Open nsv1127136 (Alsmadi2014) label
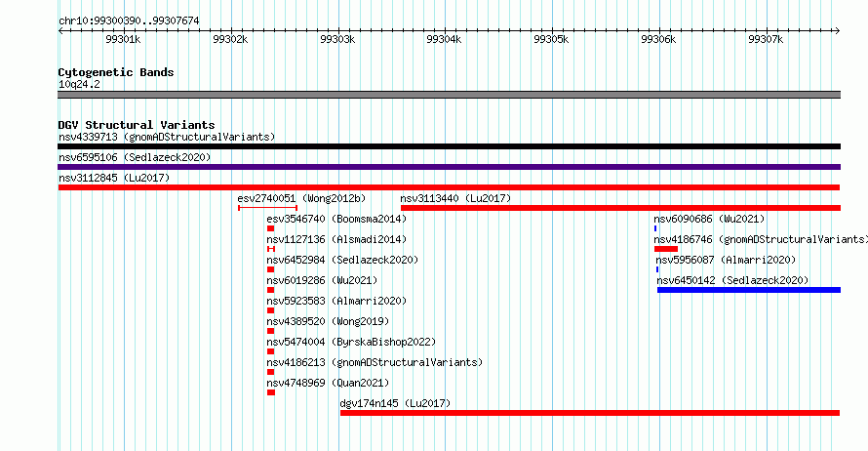The width and height of the screenshot is (868, 451). coord(336,239)
